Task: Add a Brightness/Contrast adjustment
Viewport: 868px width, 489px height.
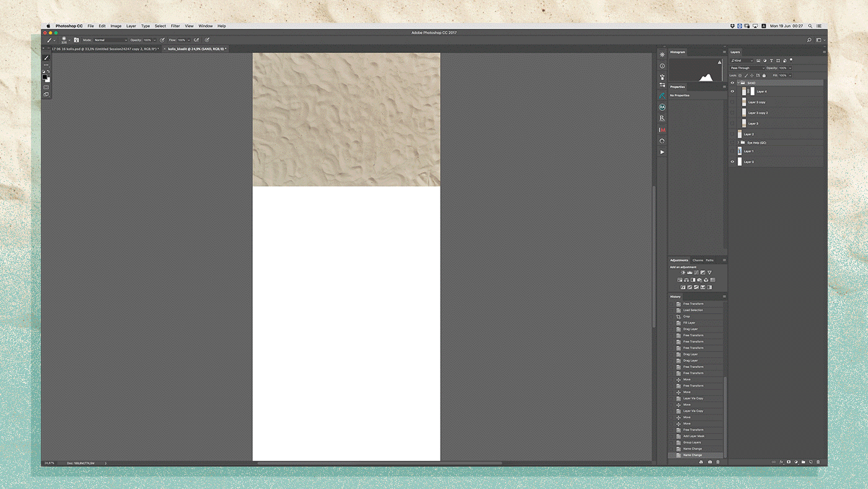Action: 683,272
